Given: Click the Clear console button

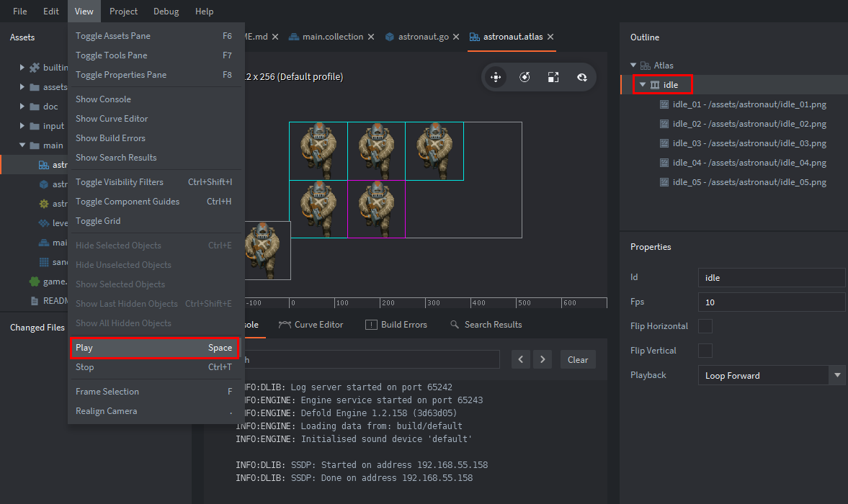Looking at the screenshot, I should coord(578,360).
